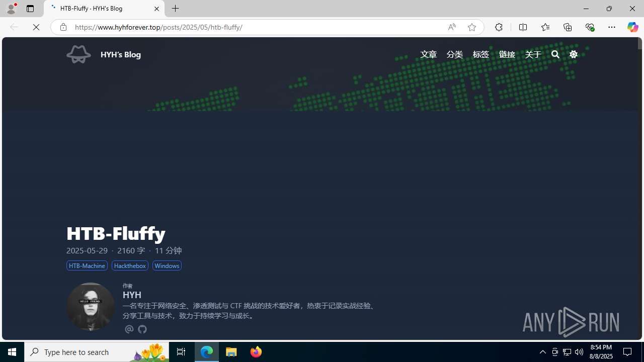Open the 关于 menu item

tap(533, 54)
